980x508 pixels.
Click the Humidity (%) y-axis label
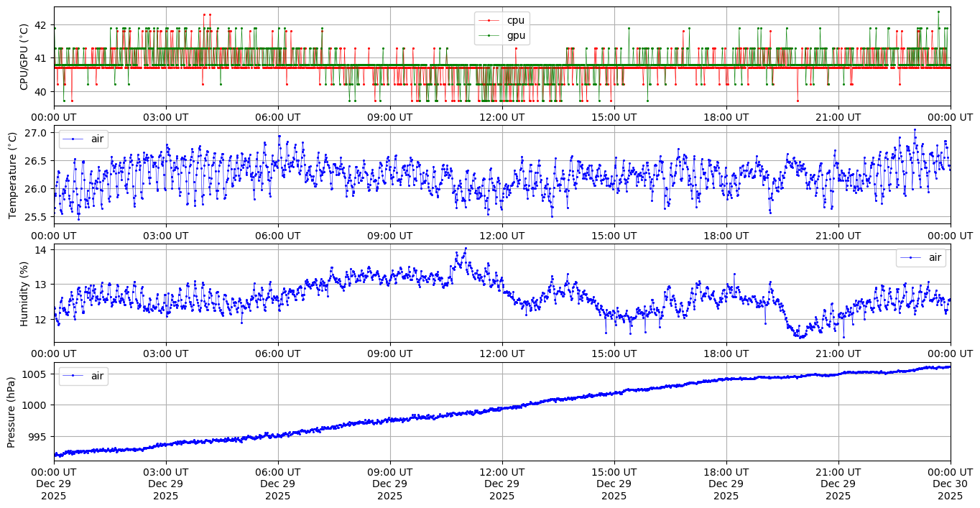pos(24,293)
